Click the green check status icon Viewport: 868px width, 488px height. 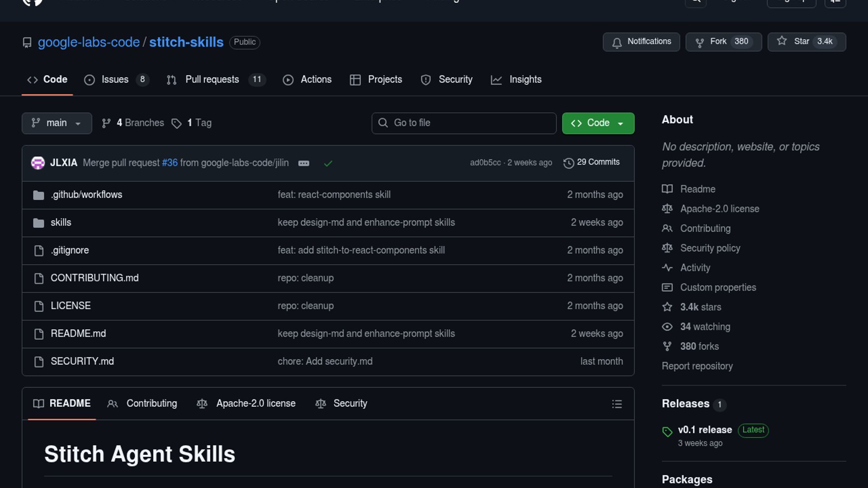(328, 163)
